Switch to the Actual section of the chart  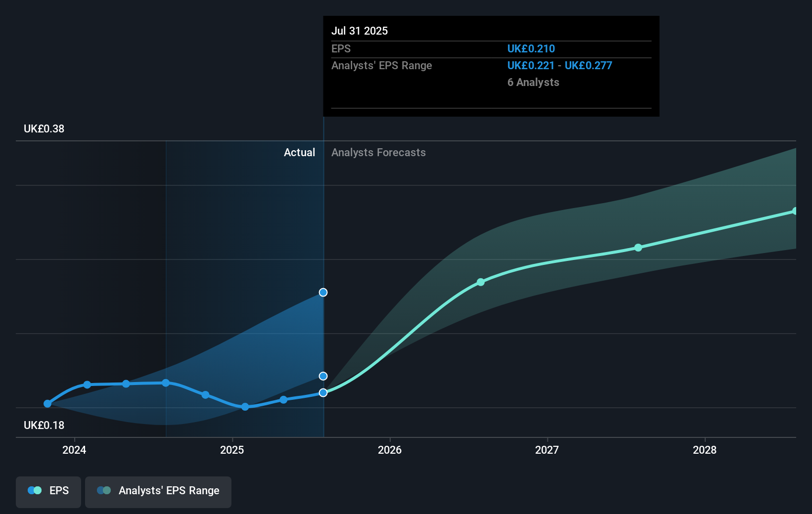299,152
